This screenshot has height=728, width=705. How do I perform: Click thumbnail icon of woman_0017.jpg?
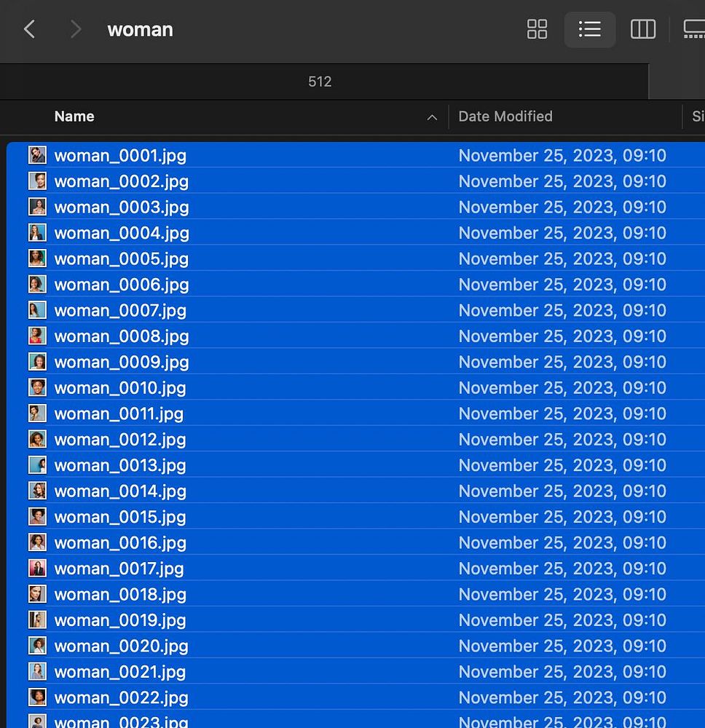(37, 569)
